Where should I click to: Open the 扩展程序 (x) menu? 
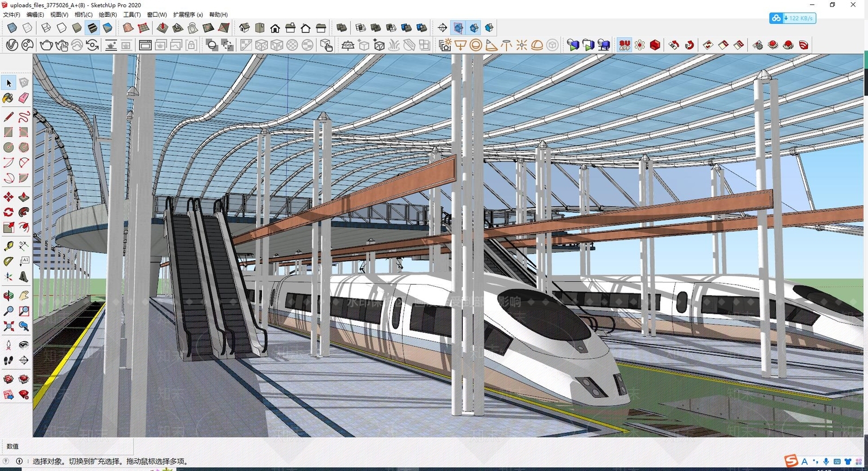coord(188,15)
